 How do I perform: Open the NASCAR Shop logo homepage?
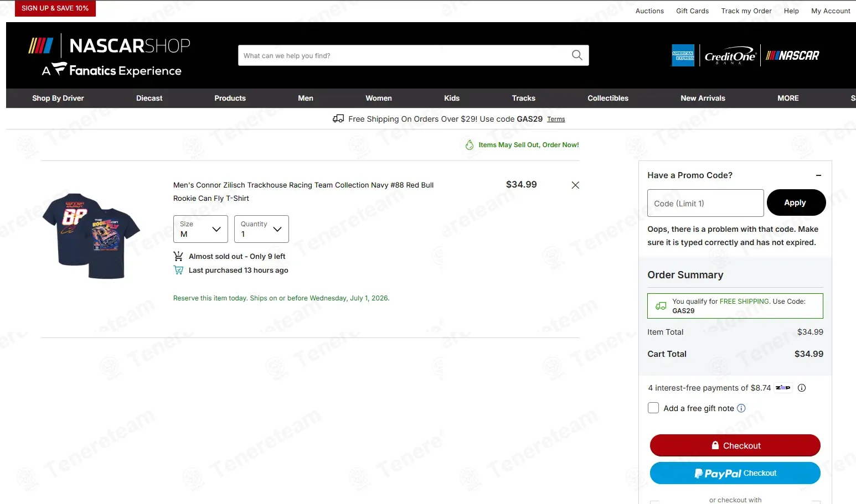coord(109,56)
